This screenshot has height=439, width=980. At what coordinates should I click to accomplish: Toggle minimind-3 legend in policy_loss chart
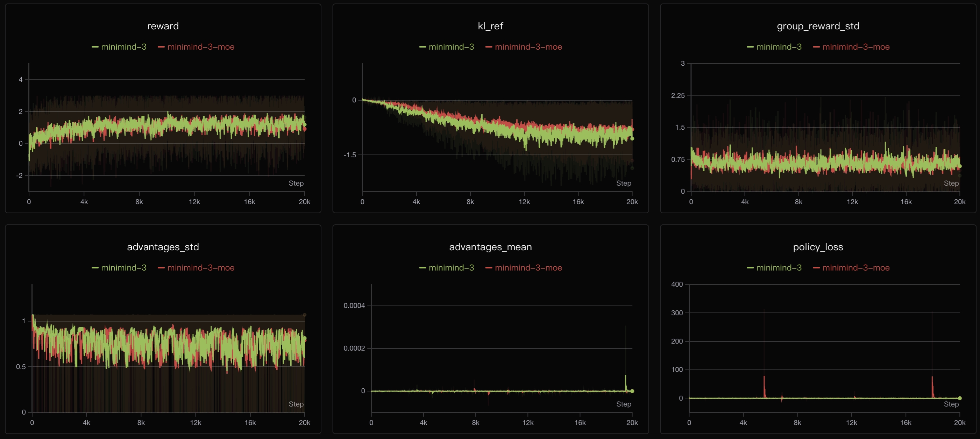click(779, 268)
